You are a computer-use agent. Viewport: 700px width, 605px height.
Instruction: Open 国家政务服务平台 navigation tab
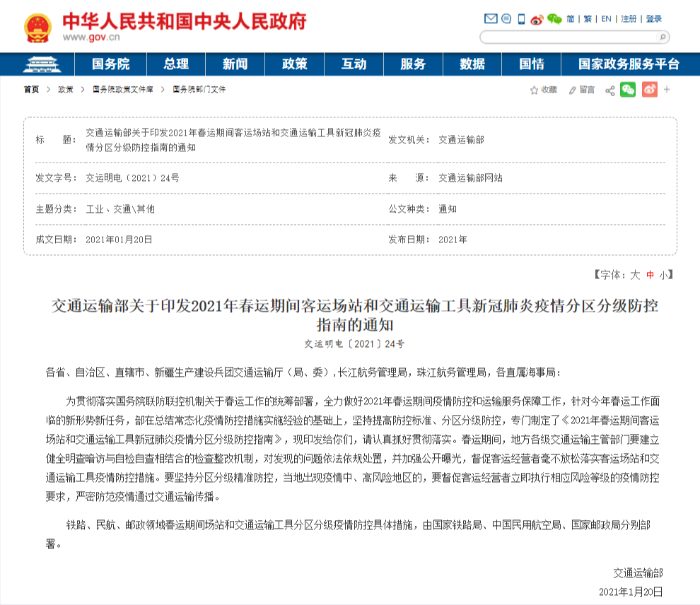pos(629,64)
